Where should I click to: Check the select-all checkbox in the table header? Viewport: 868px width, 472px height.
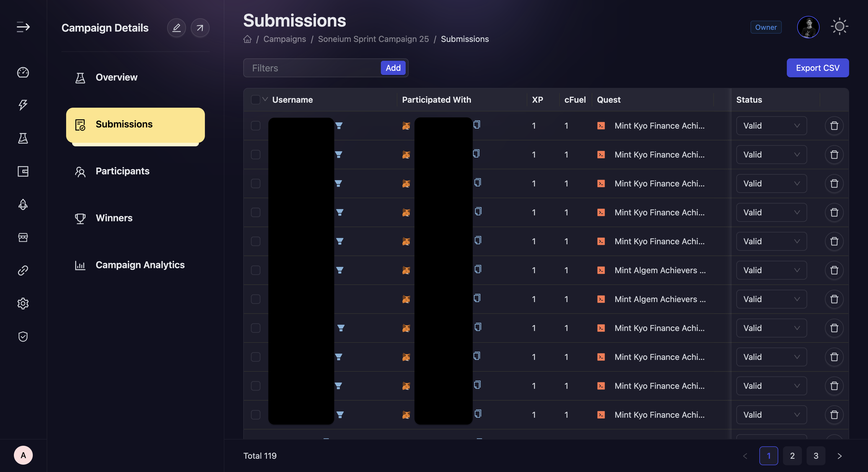[255, 100]
